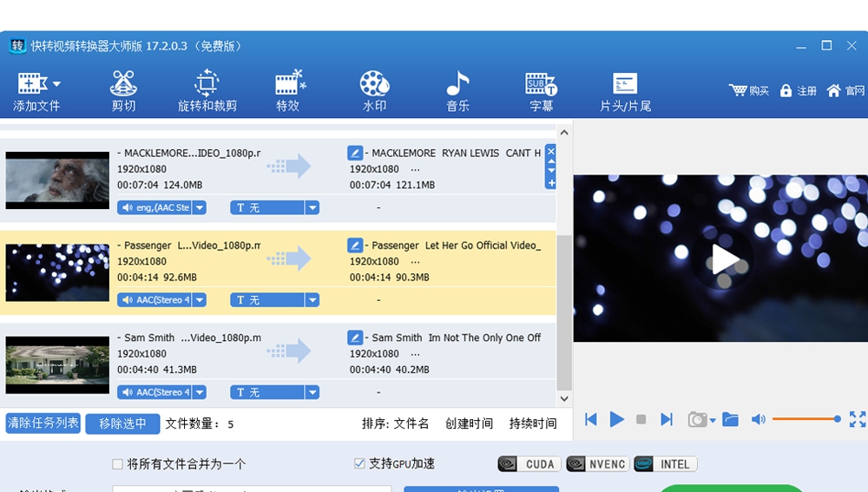Adjust the volume slider
This screenshot has width=868, height=492.
click(806, 419)
